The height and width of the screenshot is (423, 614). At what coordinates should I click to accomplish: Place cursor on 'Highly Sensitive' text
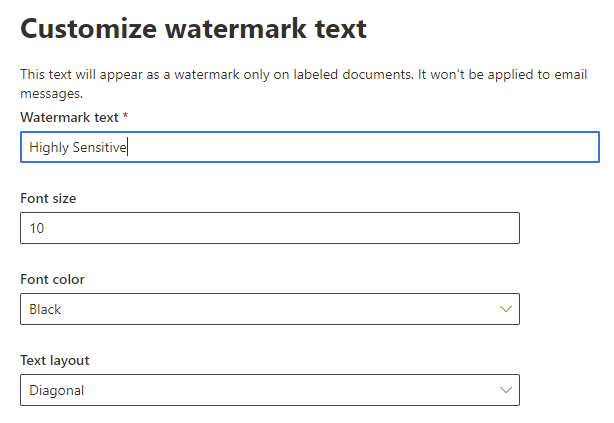(x=78, y=148)
